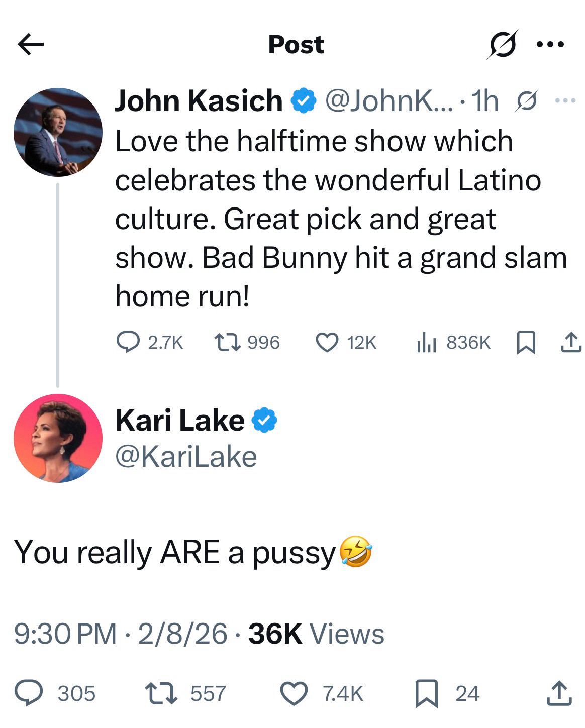Go back using the arrow icon
The image size is (585, 728).
pos(31,44)
